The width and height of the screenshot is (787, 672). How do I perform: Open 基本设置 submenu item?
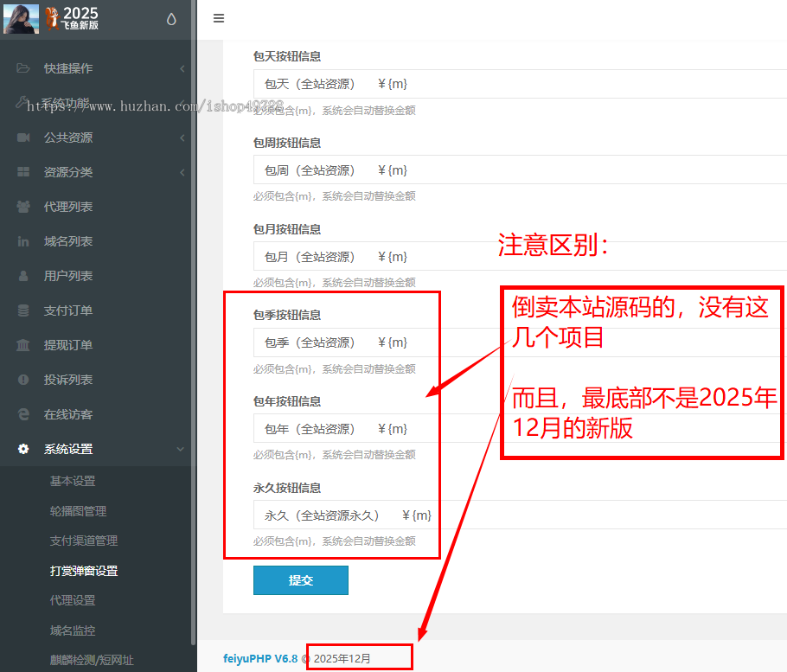73,481
